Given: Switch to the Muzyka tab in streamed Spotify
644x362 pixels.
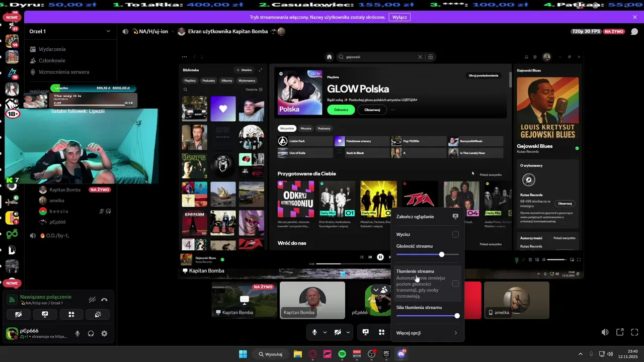Looking at the screenshot, I should (x=306, y=128).
